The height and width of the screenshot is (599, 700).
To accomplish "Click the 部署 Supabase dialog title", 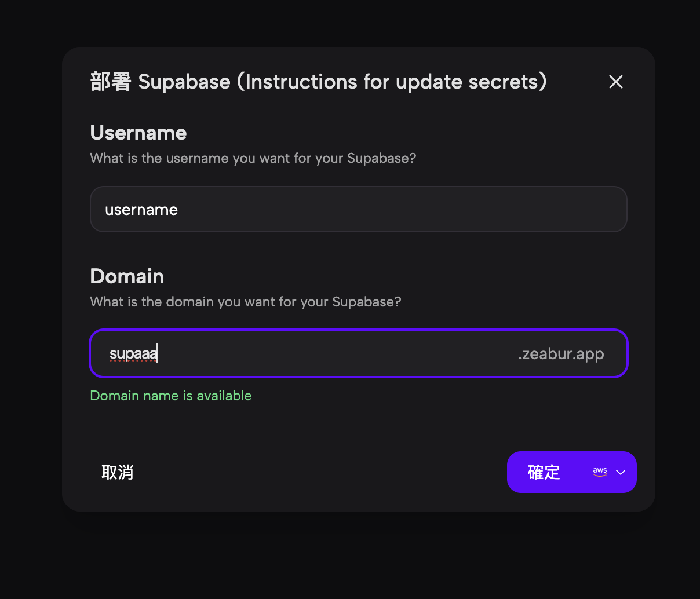I will click(318, 82).
